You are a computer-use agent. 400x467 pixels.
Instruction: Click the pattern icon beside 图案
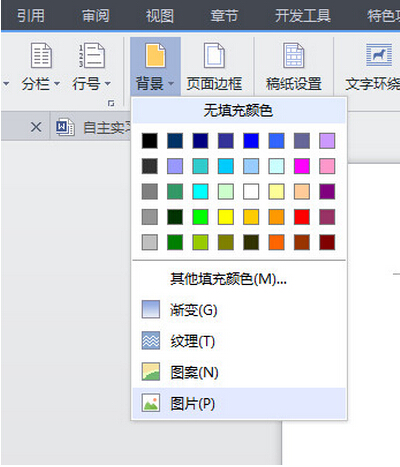click(151, 371)
